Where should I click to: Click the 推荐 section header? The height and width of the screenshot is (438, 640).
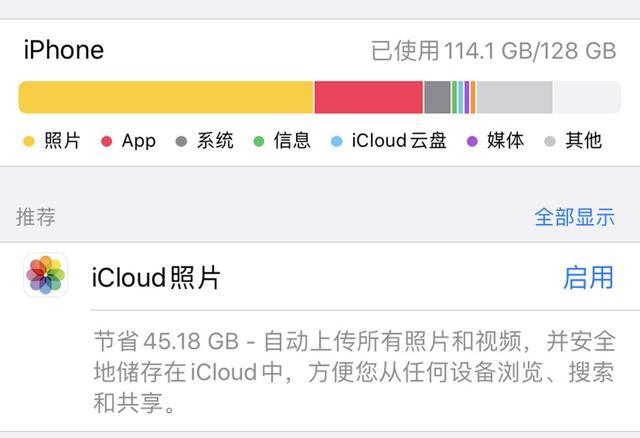pos(36,217)
